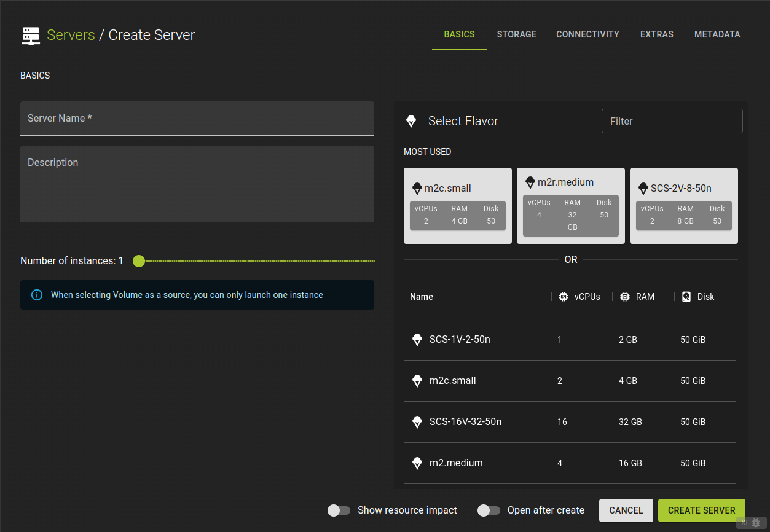Click the RAM memory icon in table header
This screenshot has width=770, height=532.
pyautogui.click(x=625, y=297)
